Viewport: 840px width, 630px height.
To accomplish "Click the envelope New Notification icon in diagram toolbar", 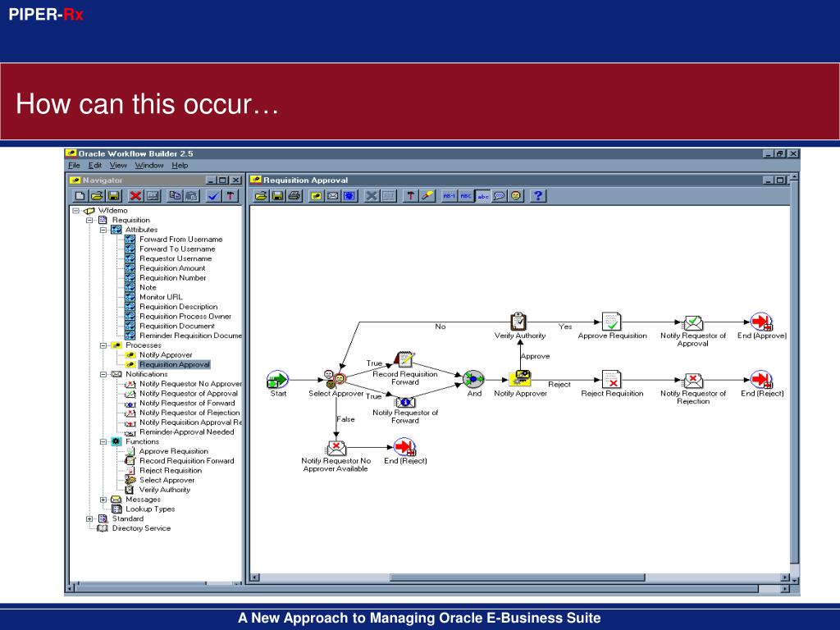I will 333,196.
